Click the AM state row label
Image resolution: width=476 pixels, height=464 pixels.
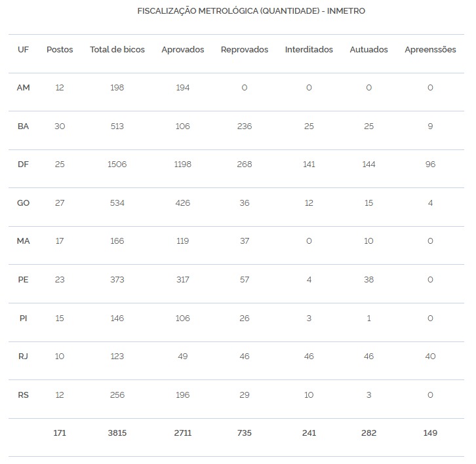point(23,88)
